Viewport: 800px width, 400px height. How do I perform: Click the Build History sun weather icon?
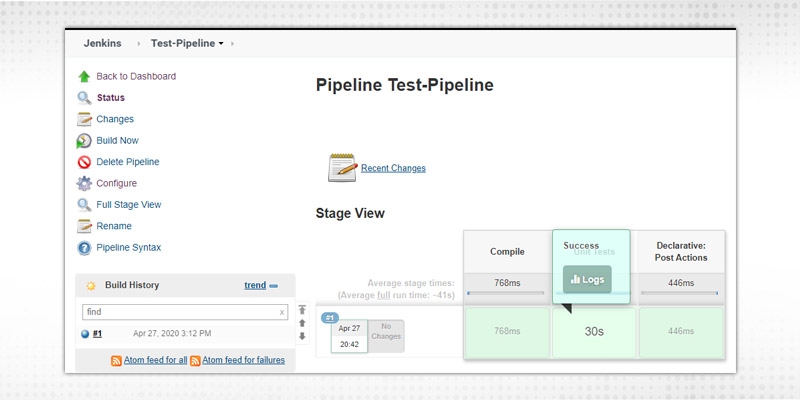[91, 286]
